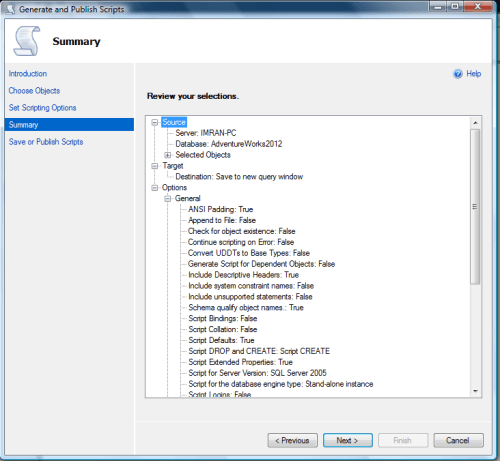This screenshot has height=461, width=500.
Task: Minimize the Generate and Publish Scripts window
Action: tap(438, 7)
